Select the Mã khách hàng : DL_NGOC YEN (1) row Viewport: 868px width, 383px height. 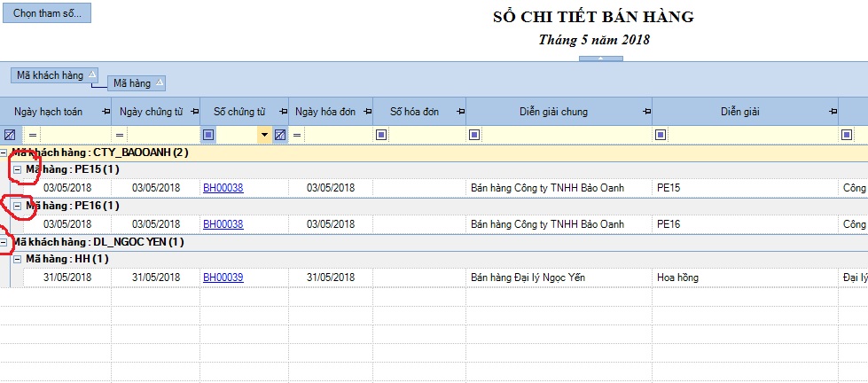click(x=434, y=242)
